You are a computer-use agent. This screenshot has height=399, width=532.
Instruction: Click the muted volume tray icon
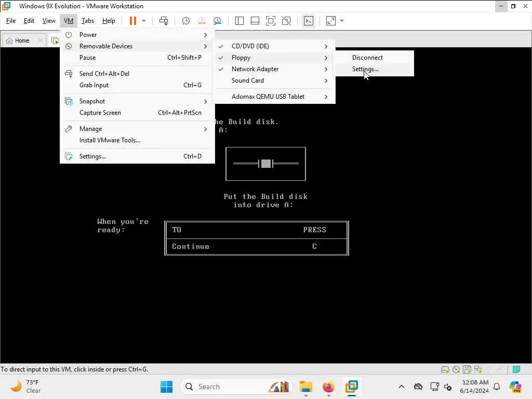pos(448,387)
